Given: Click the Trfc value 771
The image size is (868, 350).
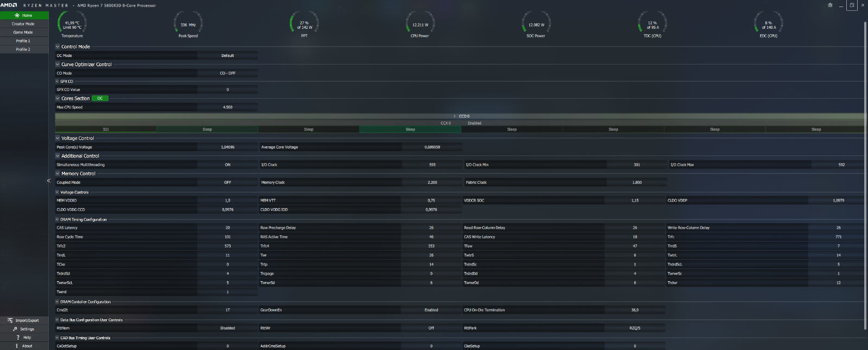Looking at the screenshot, I should (x=838, y=237).
